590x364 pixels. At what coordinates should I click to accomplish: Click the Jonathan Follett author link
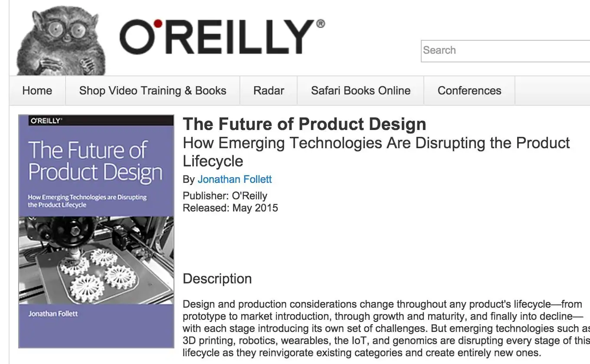click(x=235, y=179)
